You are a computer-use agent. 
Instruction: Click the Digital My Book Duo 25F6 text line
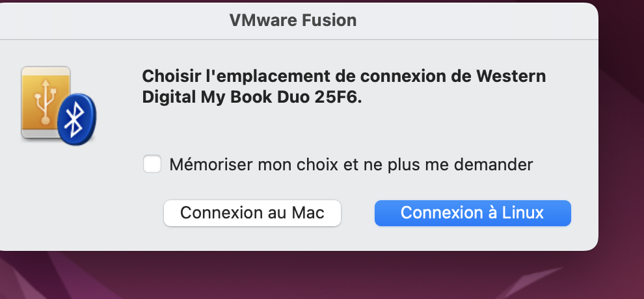coord(252,97)
